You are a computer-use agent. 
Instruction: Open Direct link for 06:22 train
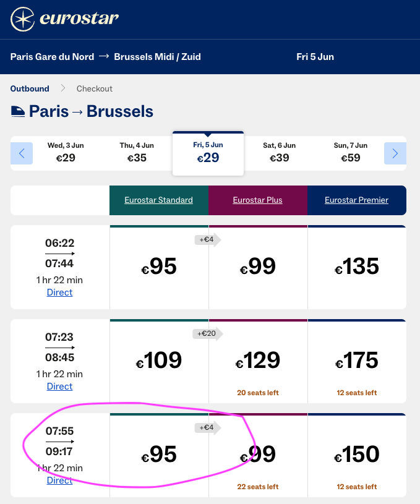pos(59,293)
